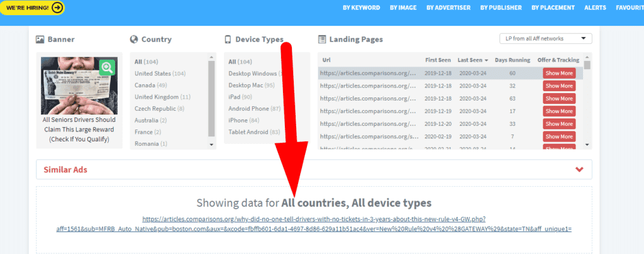Filter by Desktop Windows device
The image size is (644, 254).
(x=255, y=74)
